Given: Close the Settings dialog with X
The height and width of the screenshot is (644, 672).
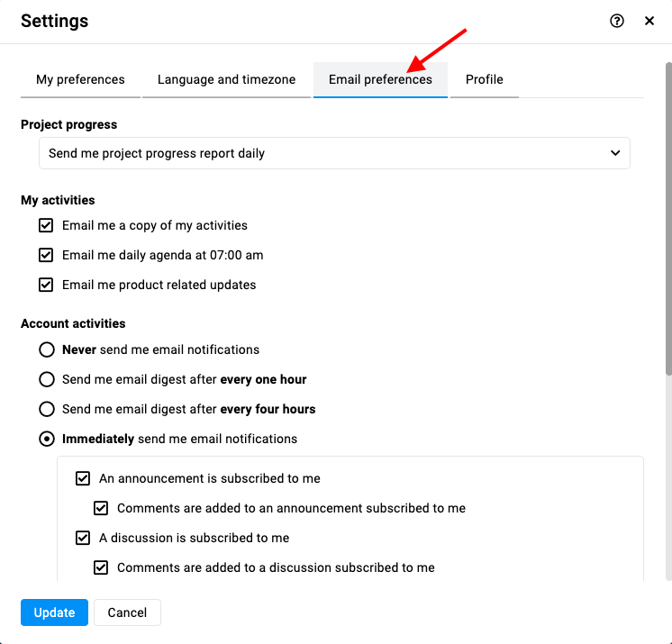Looking at the screenshot, I should click(x=649, y=21).
